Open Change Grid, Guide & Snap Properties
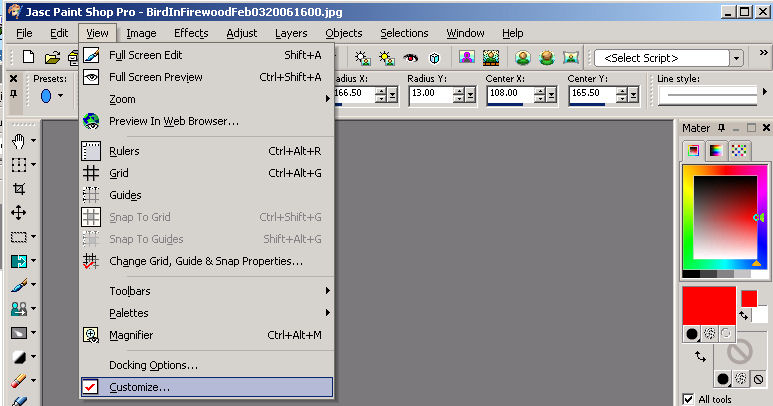Screen dimensions: 773x406 click(205, 261)
